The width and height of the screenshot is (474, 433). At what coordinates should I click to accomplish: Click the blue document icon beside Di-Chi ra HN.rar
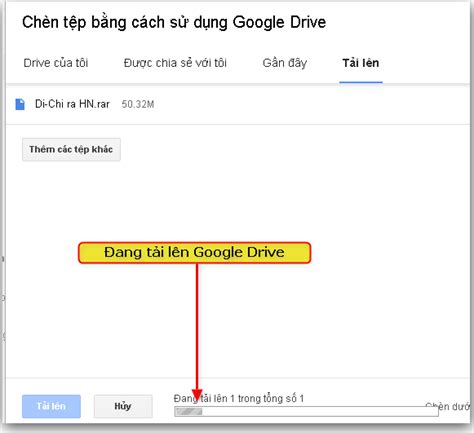tap(20, 104)
